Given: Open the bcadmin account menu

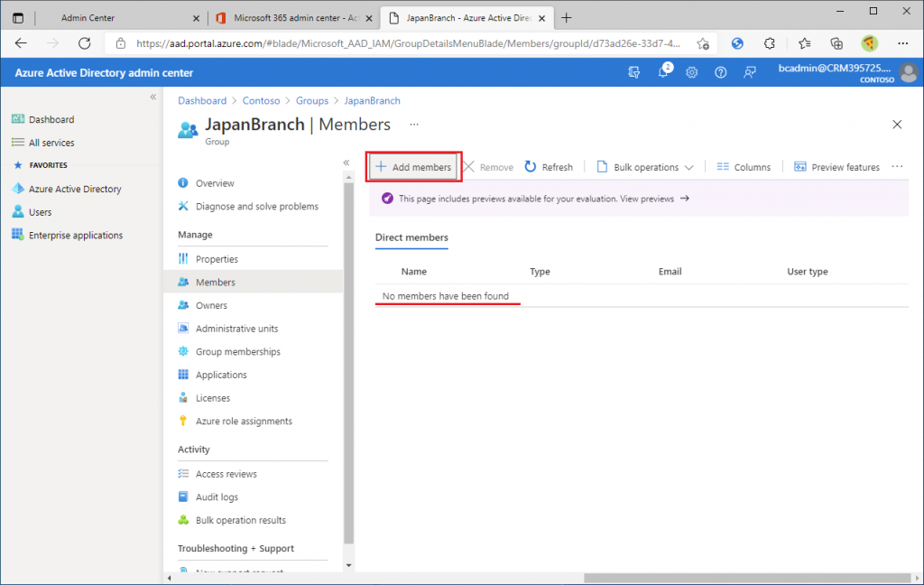Looking at the screenshot, I should click(847, 72).
